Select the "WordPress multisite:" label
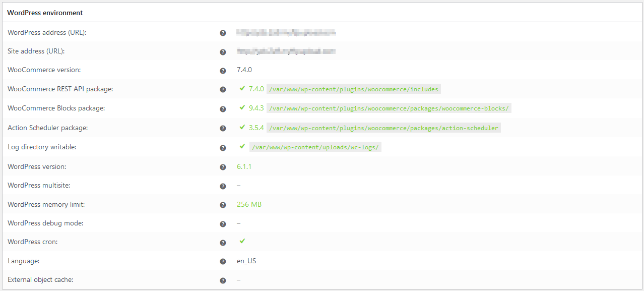 point(39,185)
